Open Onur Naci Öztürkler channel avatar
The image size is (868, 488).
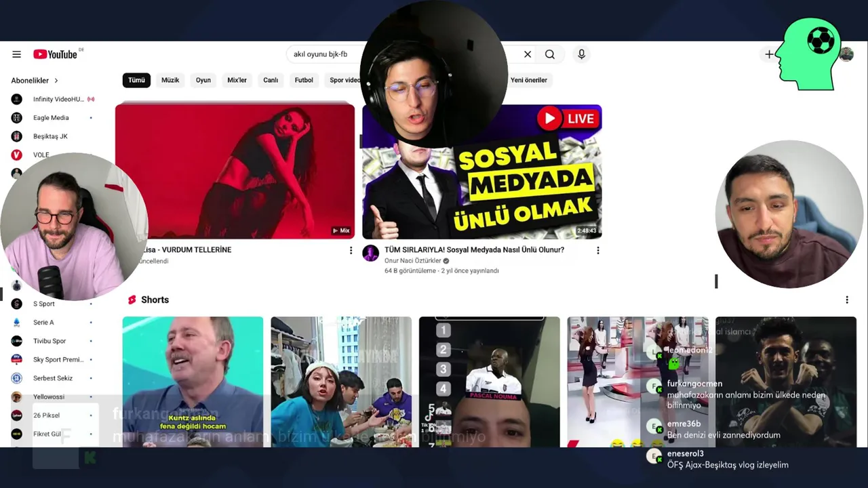[x=370, y=253]
